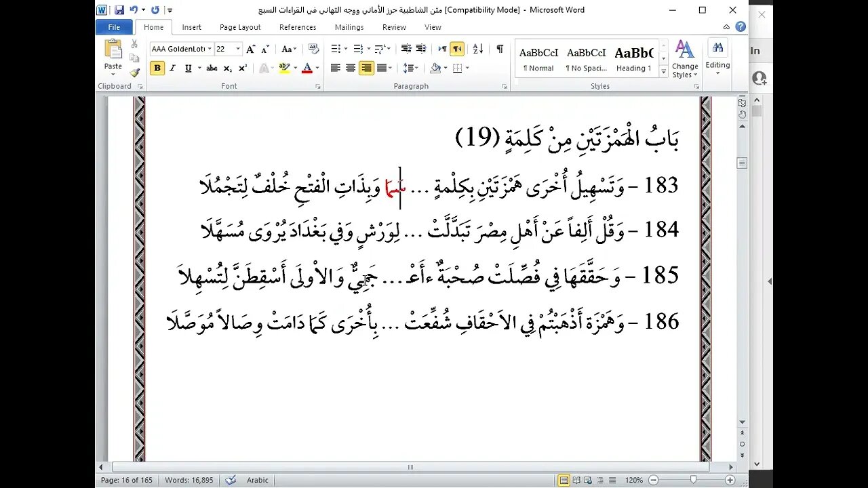
Task: Open the Change Case dropdown
Action: click(x=289, y=49)
